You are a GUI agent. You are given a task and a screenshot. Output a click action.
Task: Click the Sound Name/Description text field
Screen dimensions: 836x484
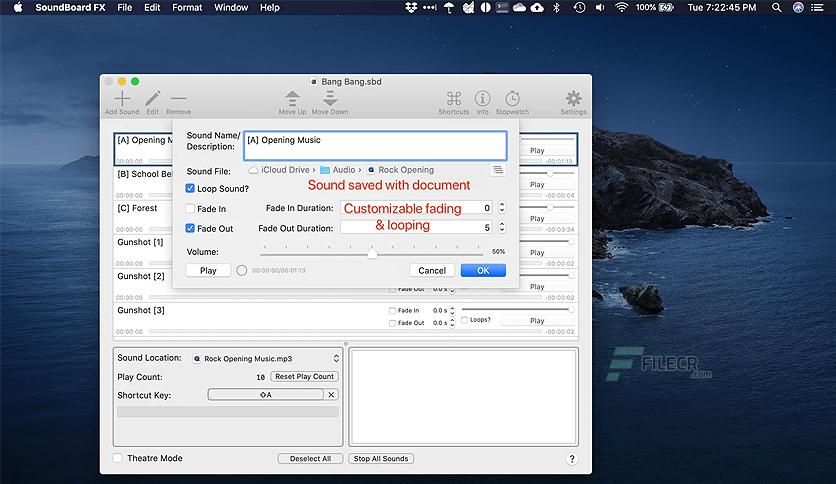[x=375, y=146]
